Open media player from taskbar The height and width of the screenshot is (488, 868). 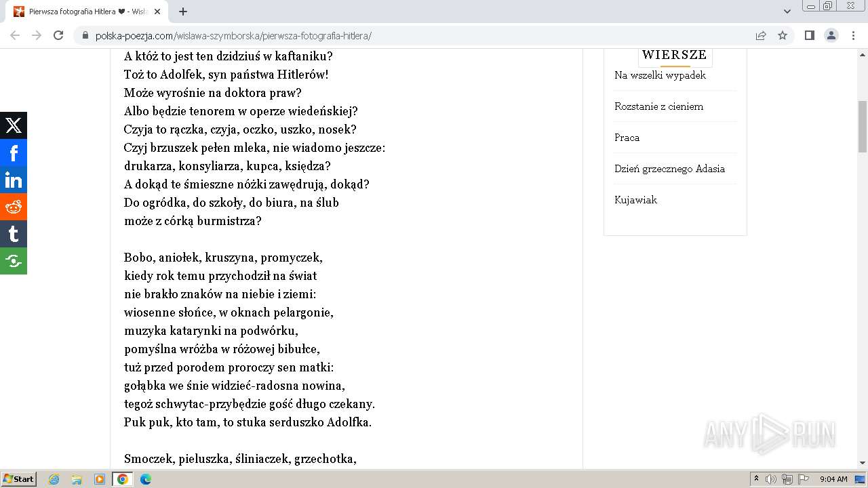[100, 479]
